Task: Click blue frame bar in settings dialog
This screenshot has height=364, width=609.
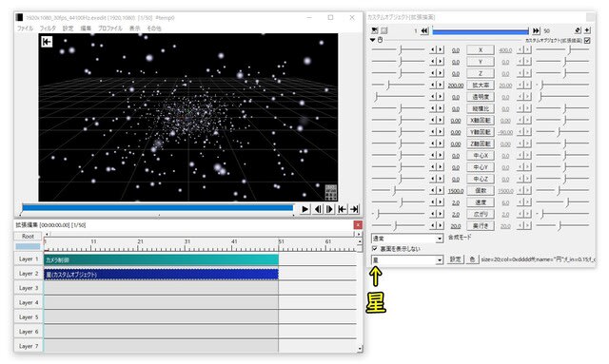Action: click(x=481, y=31)
